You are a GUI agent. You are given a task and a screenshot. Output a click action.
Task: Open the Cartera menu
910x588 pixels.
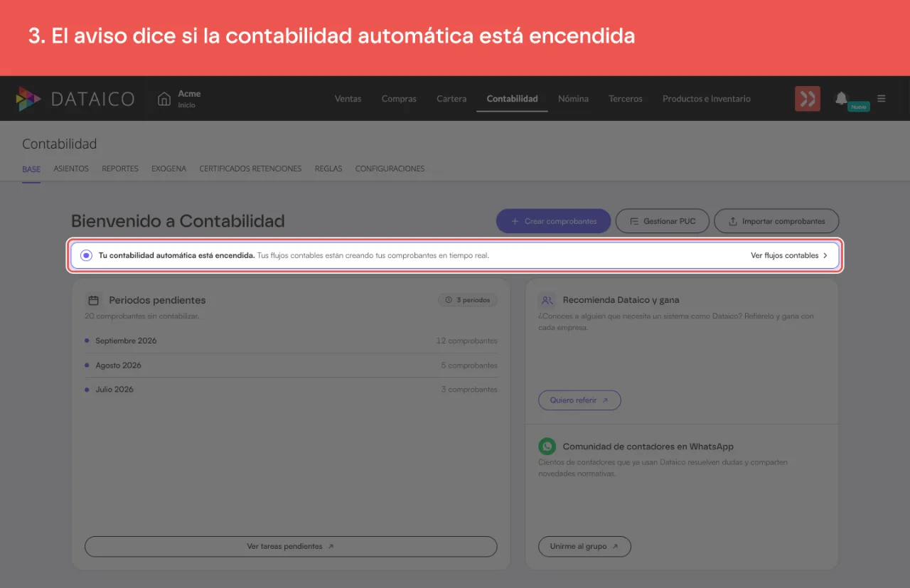tap(451, 99)
